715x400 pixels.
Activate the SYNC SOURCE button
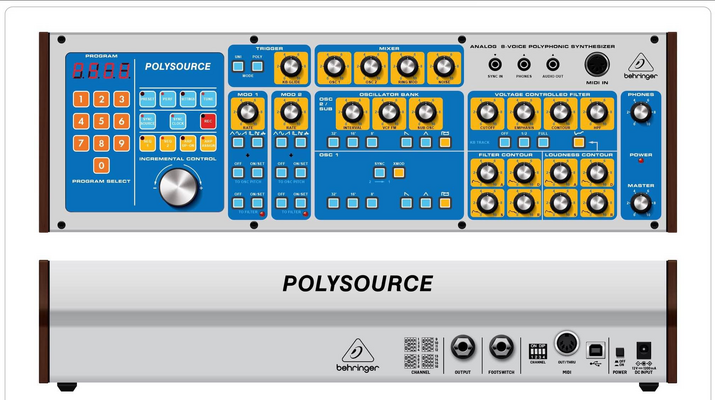[147, 121]
